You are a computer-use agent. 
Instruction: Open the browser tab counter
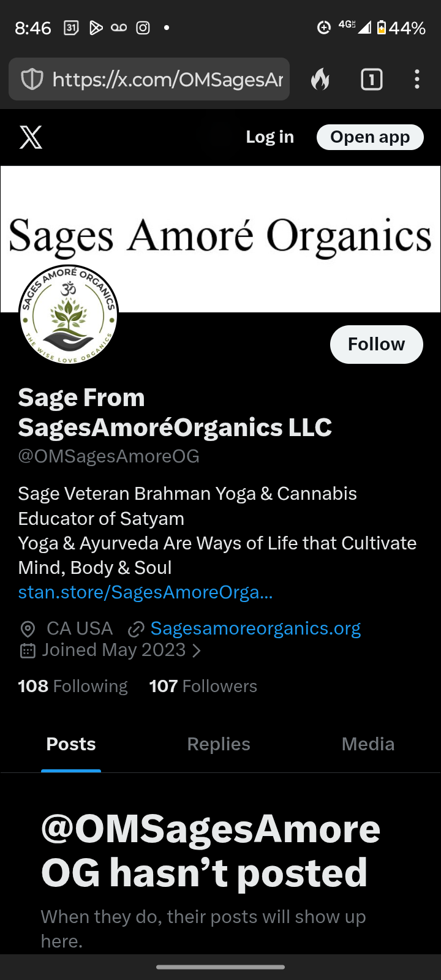pyautogui.click(x=372, y=80)
